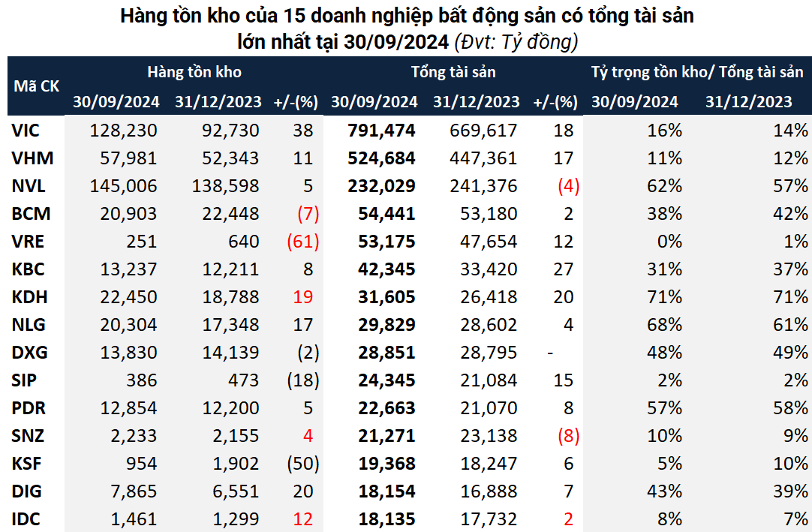Click IDC red inventory change 12
812x532 pixels.
303,518
